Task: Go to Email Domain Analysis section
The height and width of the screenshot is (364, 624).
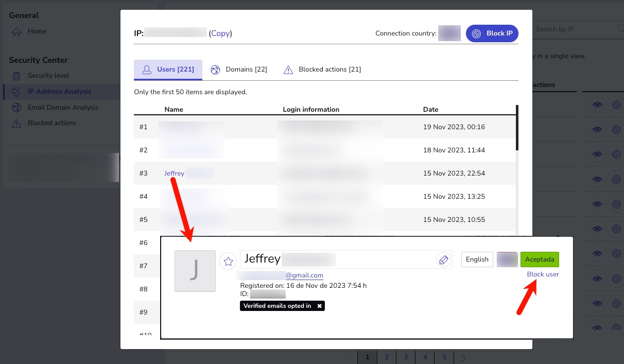Action: coord(63,108)
